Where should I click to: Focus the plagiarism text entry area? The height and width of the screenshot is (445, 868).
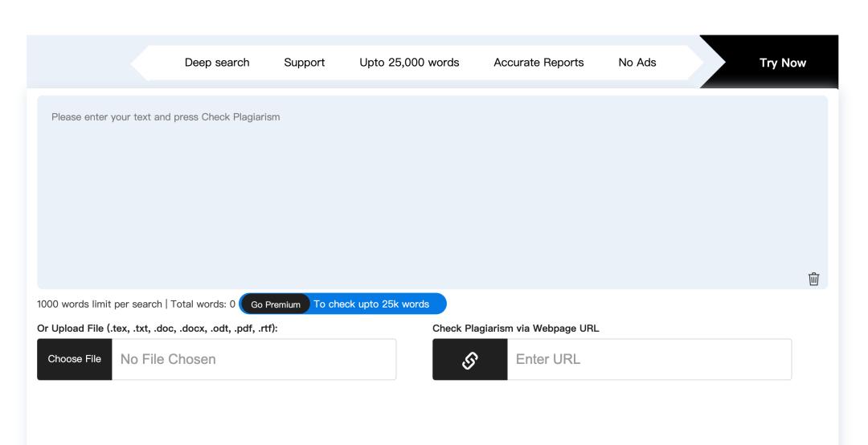(x=432, y=201)
